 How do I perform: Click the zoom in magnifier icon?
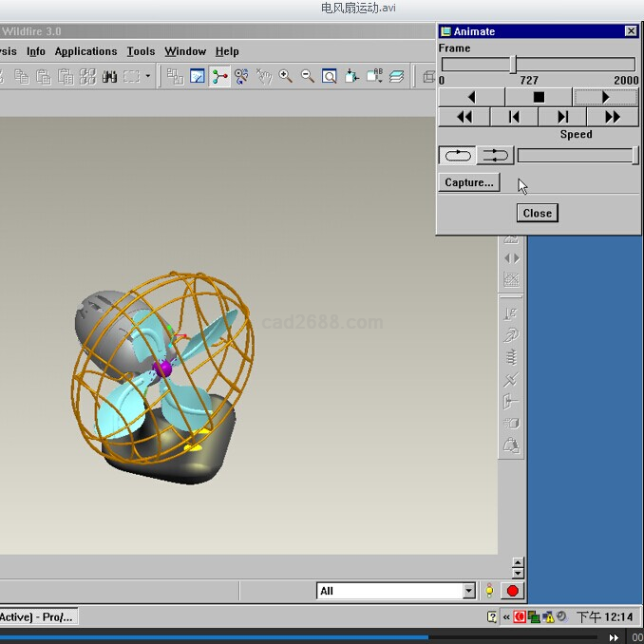(285, 77)
